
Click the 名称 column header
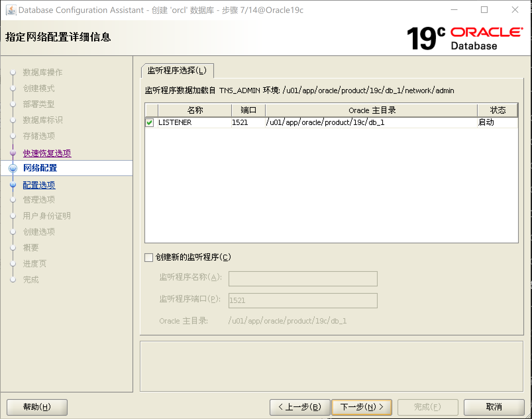(195, 110)
